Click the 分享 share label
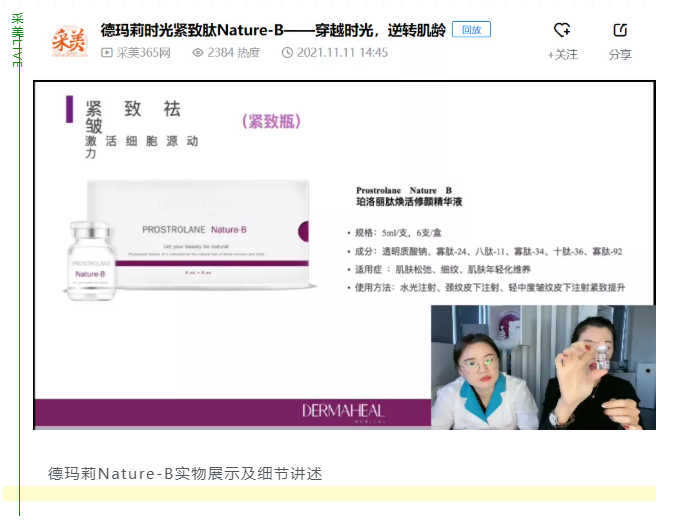 (x=620, y=55)
